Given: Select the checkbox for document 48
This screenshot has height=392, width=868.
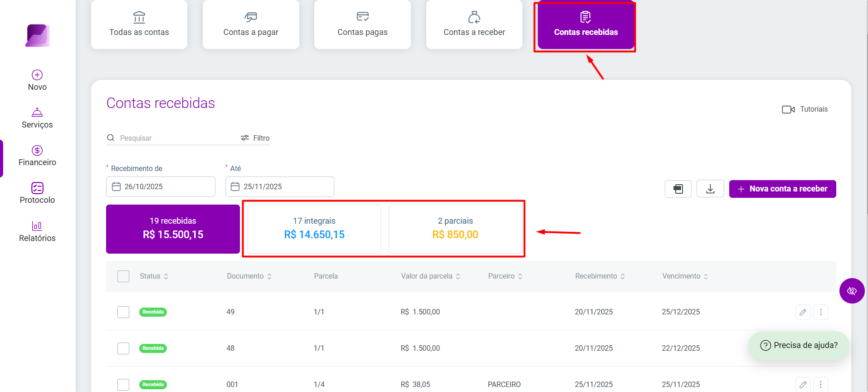Looking at the screenshot, I should coord(123,348).
